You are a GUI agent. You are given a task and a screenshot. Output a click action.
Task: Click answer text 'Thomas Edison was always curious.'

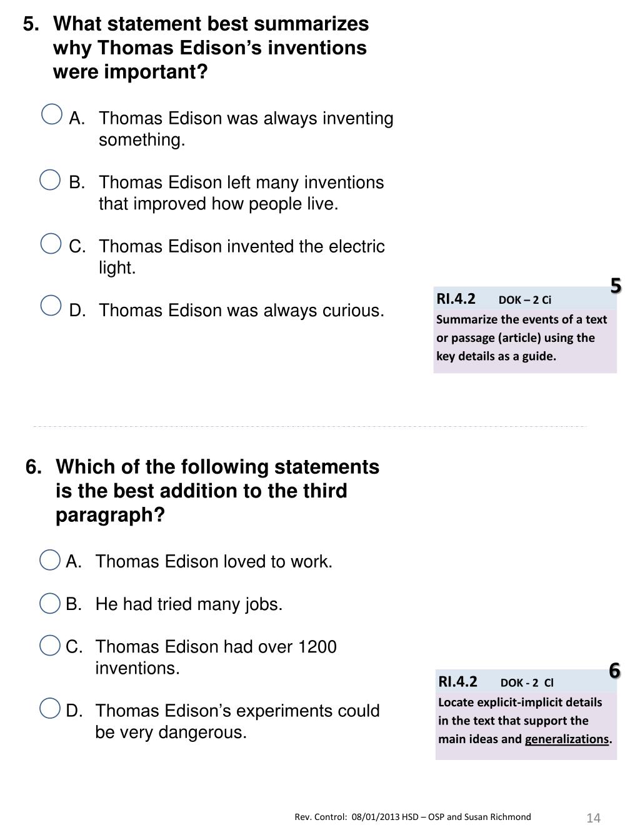[x=241, y=311]
